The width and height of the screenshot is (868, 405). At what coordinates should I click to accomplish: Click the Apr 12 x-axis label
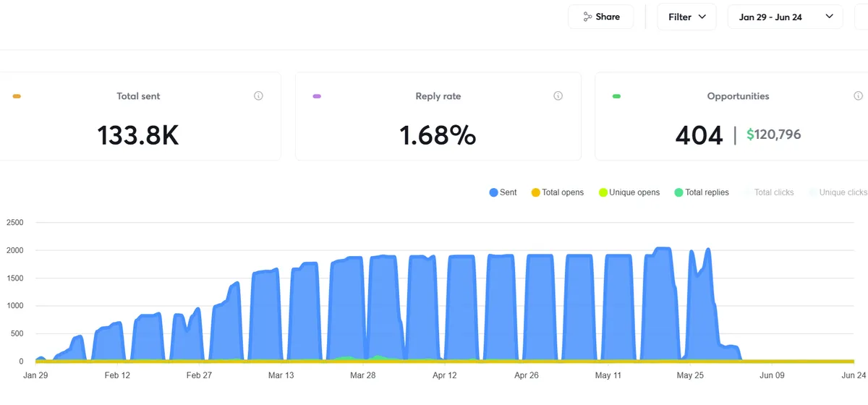tap(444, 375)
